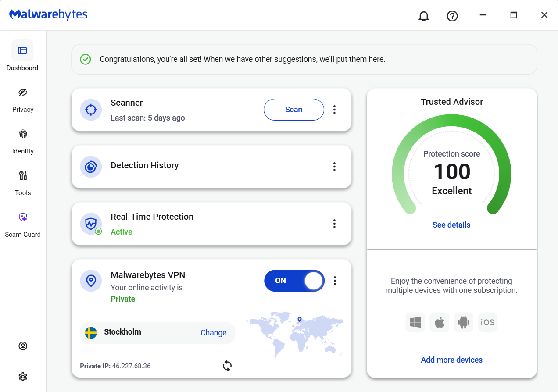The image size is (558, 392).
Task: Click the iOS platform icon
Action: coord(488,323)
